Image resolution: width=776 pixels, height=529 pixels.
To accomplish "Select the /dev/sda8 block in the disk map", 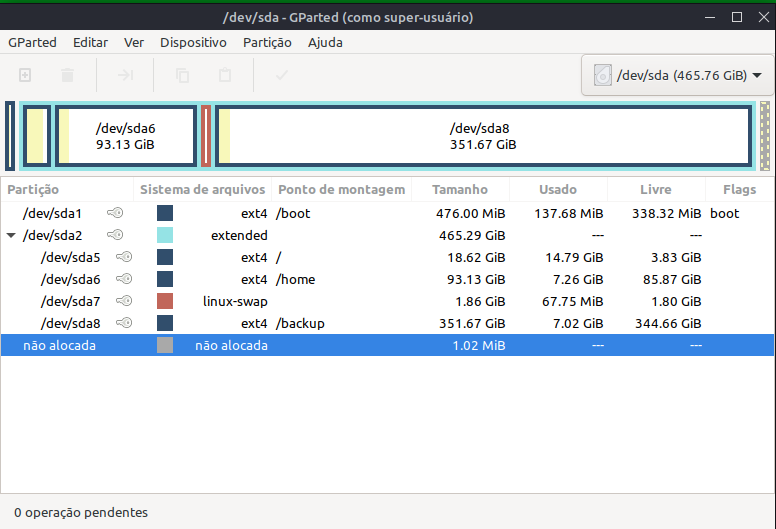I will pyautogui.click(x=483, y=136).
